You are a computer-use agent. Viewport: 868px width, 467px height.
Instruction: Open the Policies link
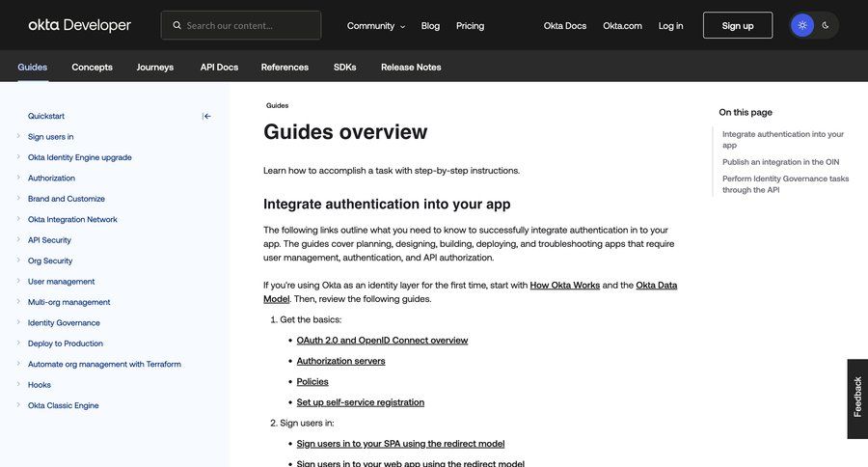tap(312, 382)
